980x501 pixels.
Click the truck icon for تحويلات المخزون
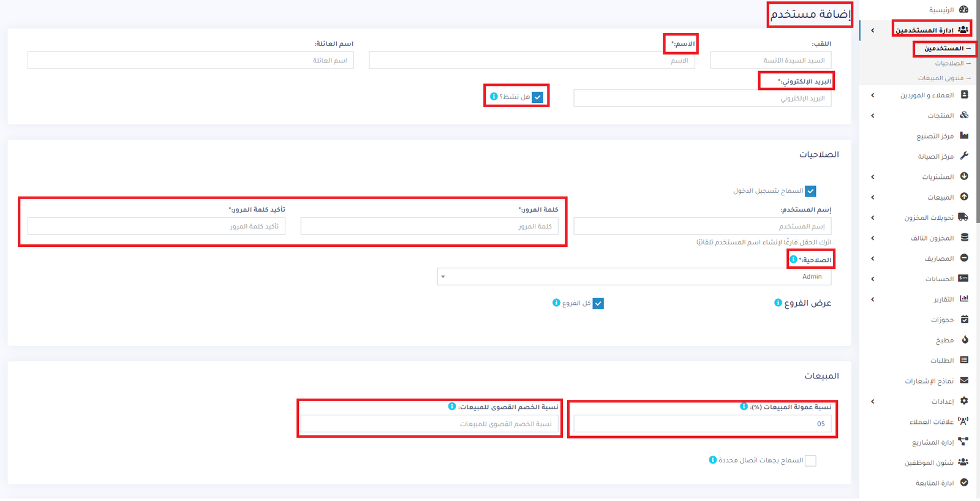coord(963,217)
